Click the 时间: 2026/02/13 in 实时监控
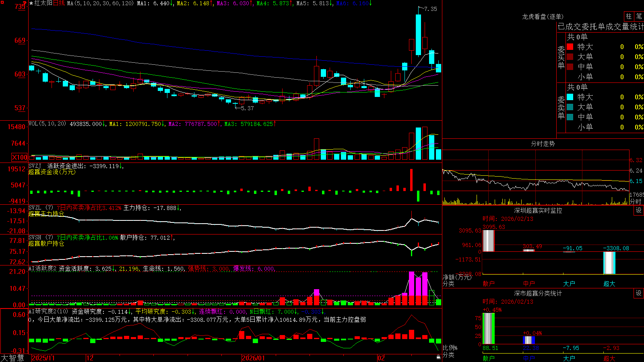644x362 pixels. click(x=508, y=219)
